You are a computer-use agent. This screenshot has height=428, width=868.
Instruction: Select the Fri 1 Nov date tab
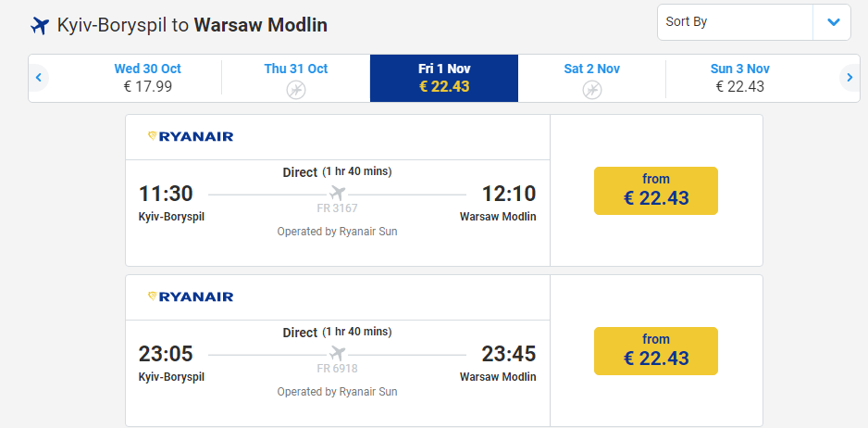coord(444,78)
